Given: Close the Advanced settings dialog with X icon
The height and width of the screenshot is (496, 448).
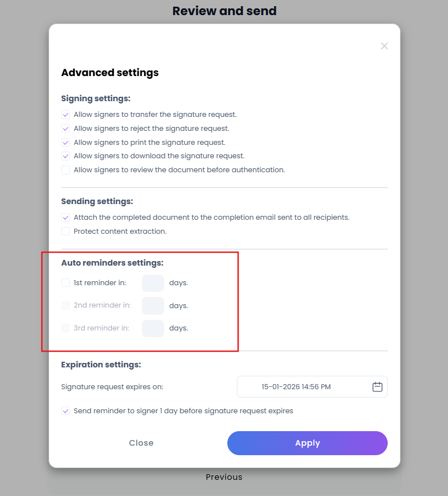Looking at the screenshot, I should 384,46.
